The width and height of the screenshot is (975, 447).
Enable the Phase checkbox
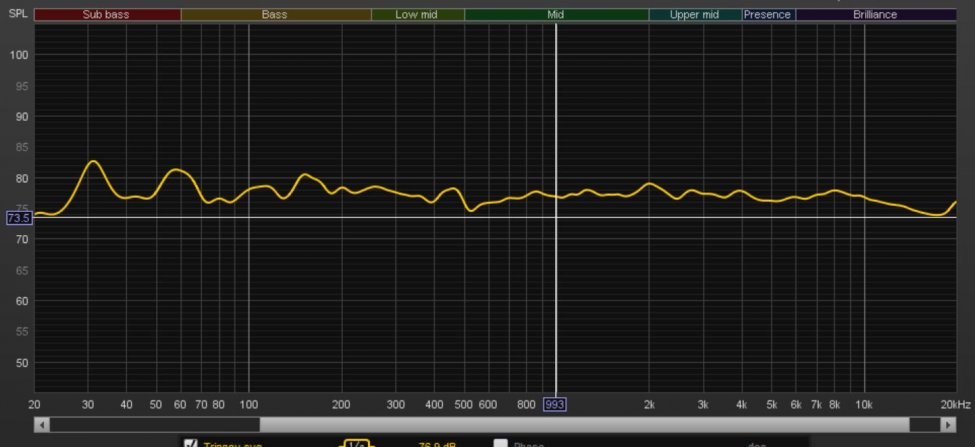tap(500, 443)
